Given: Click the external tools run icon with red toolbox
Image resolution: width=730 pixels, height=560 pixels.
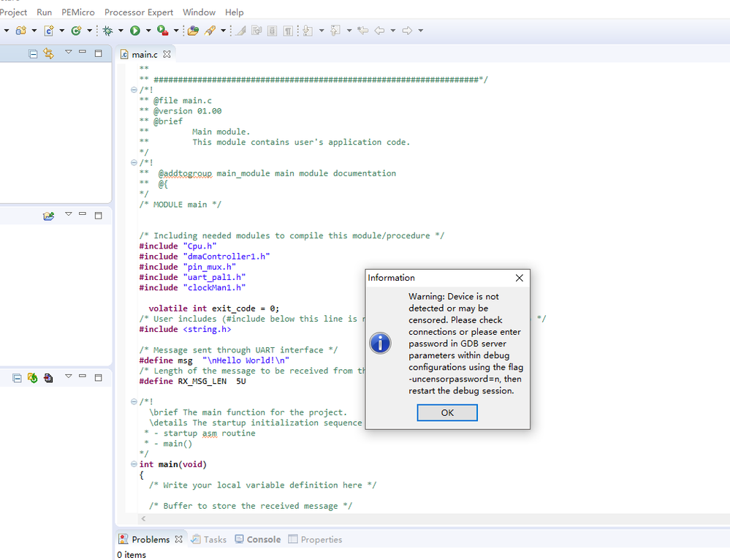Looking at the screenshot, I should coord(162,31).
